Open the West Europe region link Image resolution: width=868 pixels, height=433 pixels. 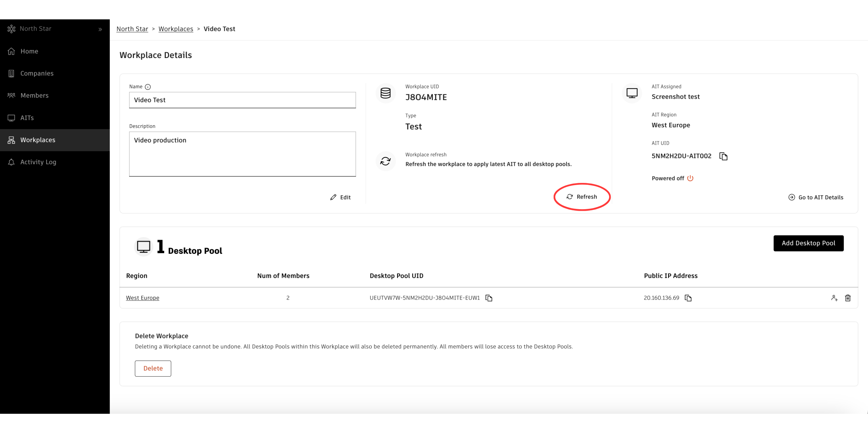click(x=143, y=298)
